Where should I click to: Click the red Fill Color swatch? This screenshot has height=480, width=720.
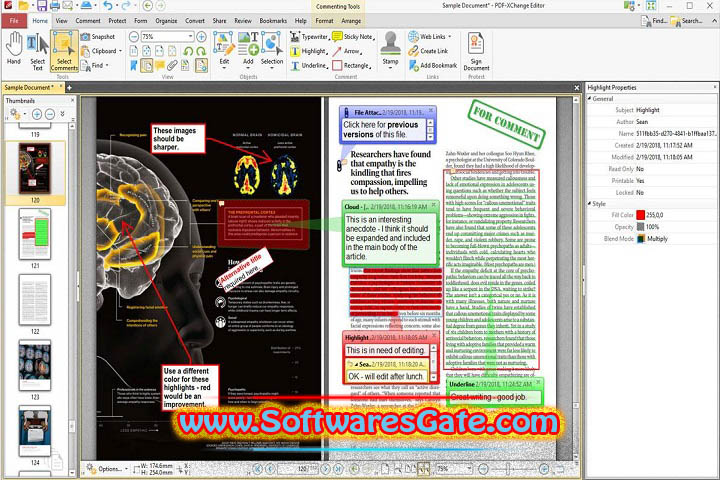point(641,215)
